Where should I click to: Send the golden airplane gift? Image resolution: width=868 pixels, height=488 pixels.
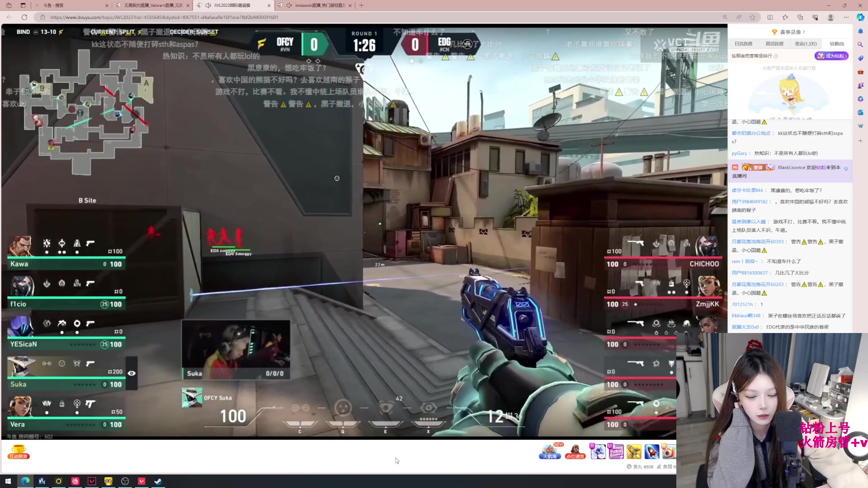(x=634, y=451)
